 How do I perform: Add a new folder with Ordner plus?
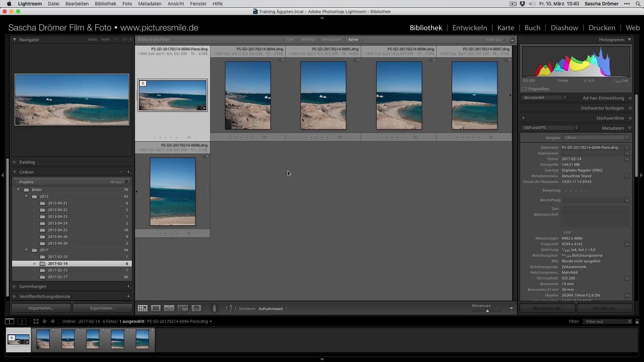point(128,172)
